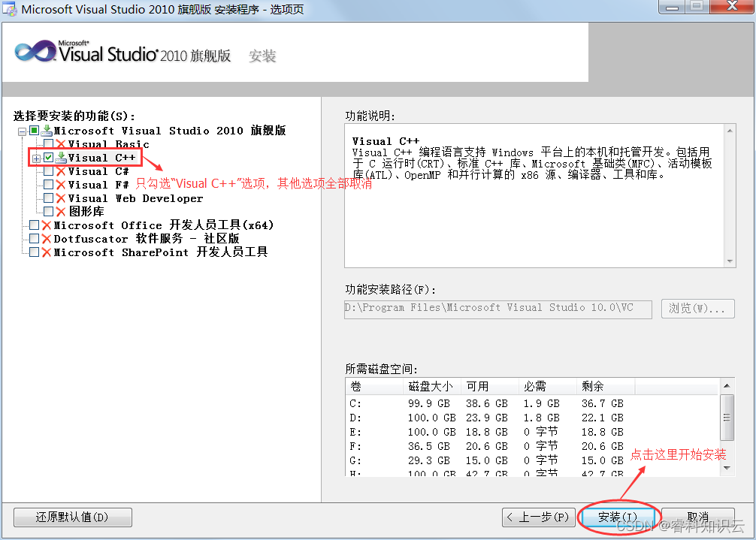Select the Microsoft Visual Studio 2010 旗舰版 root label

tap(170, 131)
